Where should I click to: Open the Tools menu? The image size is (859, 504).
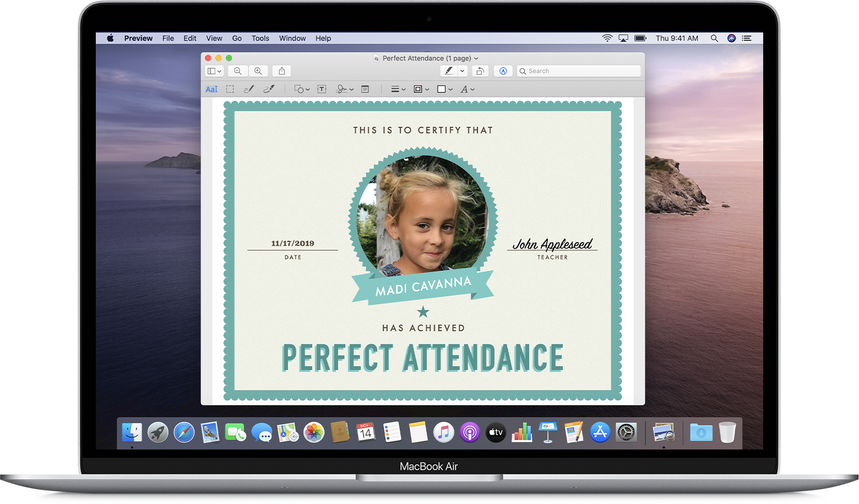point(260,38)
